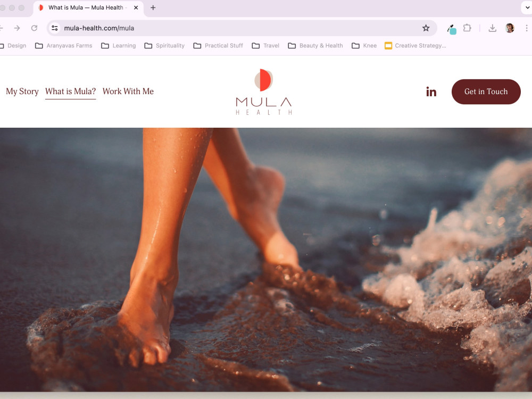Open the Practical Stuff bookmarks folder
The width and height of the screenshot is (532, 399).
click(218, 45)
